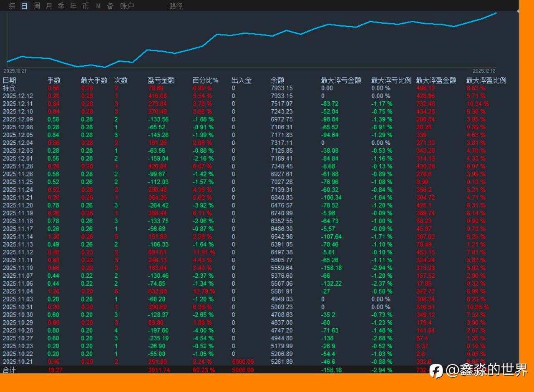This screenshot has width=534, height=392.
Task: Click profit value 416.08
Action: click(157, 96)
